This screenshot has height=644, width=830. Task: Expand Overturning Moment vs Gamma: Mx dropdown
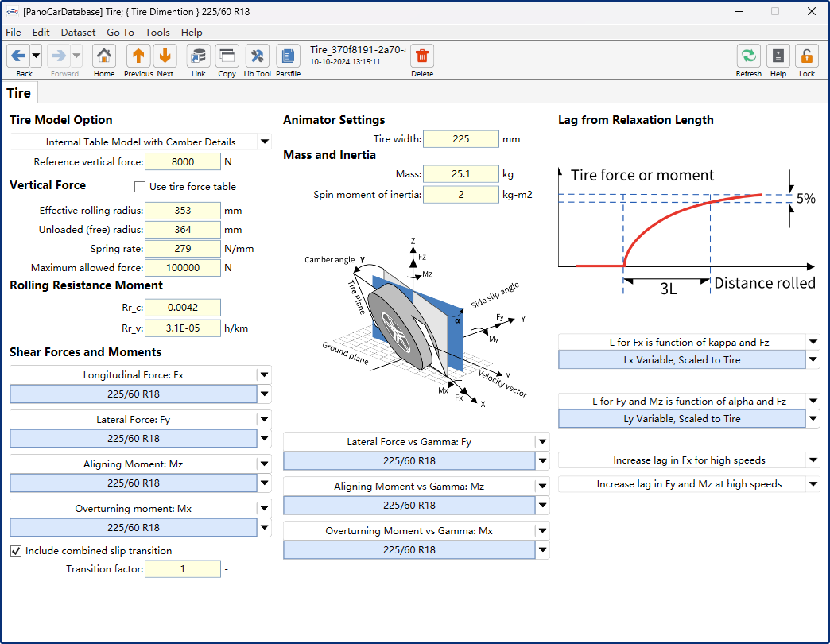(x=542, y=530)
